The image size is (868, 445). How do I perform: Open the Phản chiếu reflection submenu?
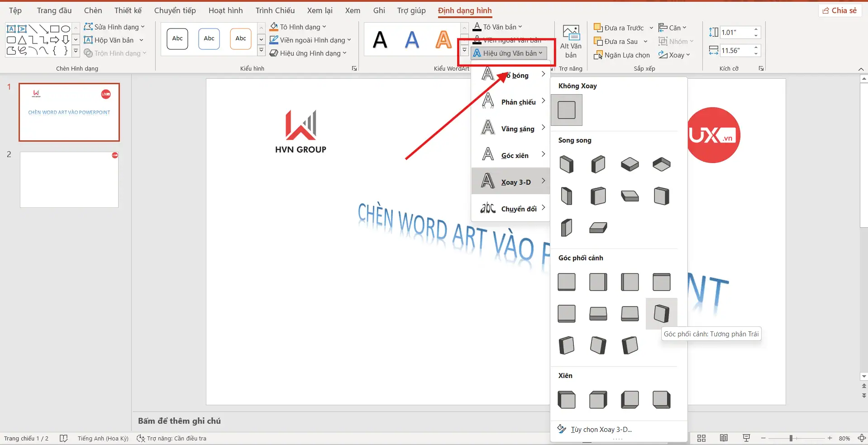519,102
